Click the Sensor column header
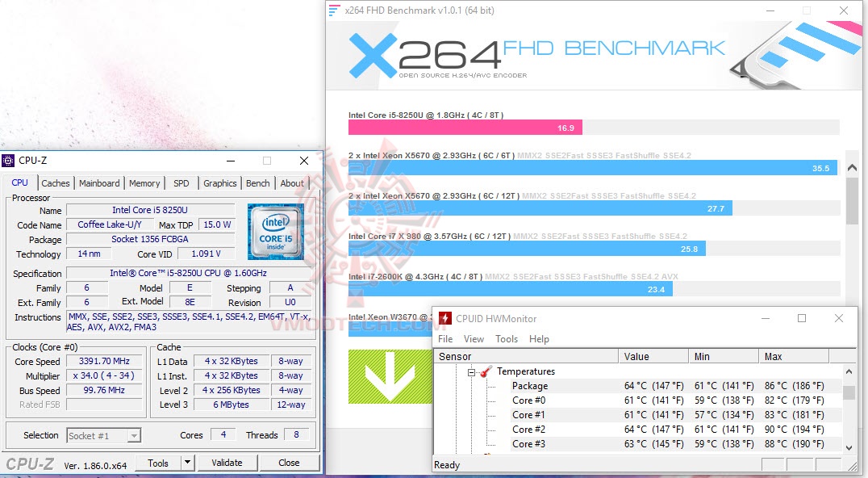This screenshot has height=478, width=868. click(527, 357)
